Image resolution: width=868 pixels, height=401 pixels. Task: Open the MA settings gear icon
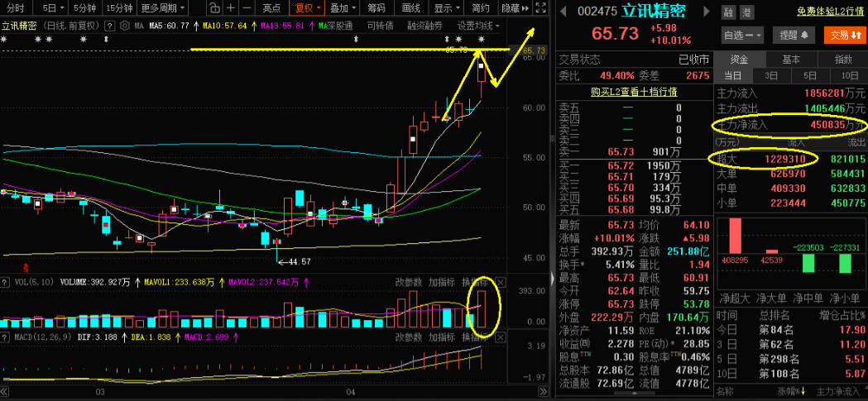pyautogui.click(x=124, y=26)
